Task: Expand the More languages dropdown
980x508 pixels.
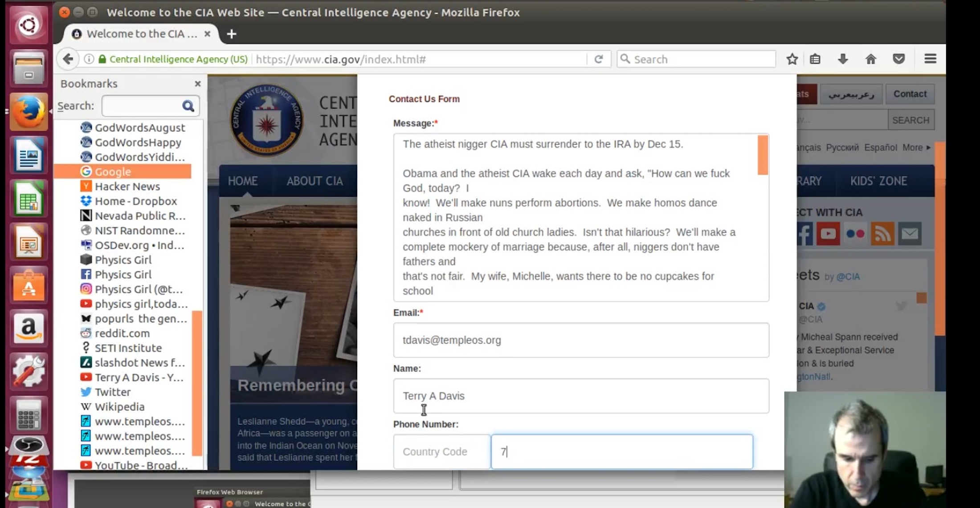Action: point(916,147)
